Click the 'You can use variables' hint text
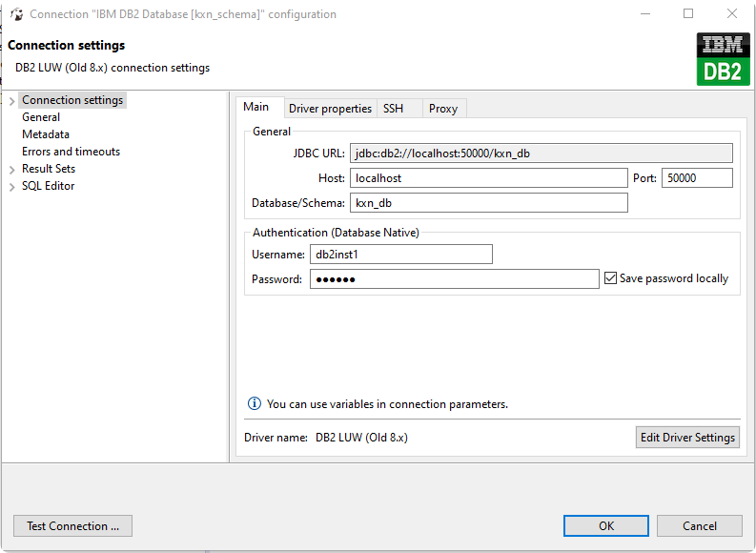 387,404
